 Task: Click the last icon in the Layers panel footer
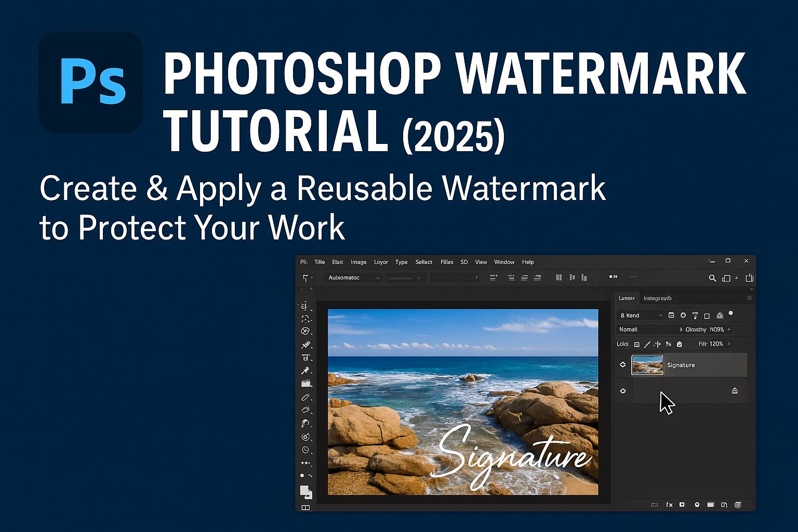[738, 504]
